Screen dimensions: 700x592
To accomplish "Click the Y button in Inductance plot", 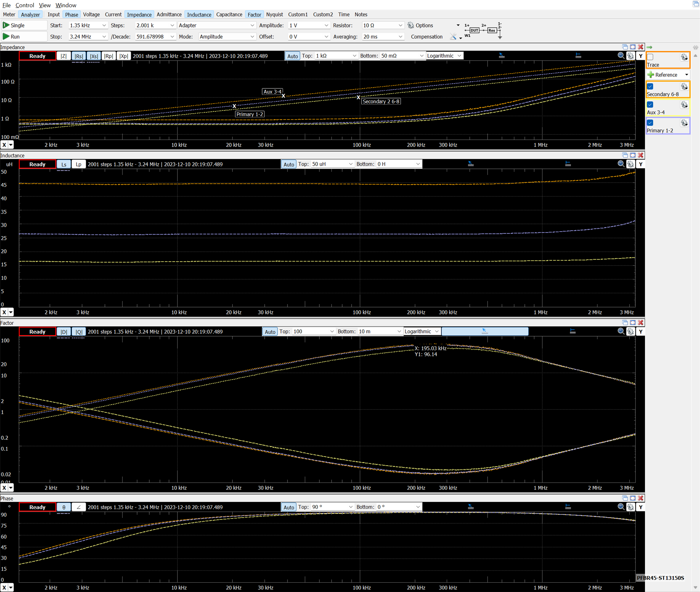I will pos(640,164).
